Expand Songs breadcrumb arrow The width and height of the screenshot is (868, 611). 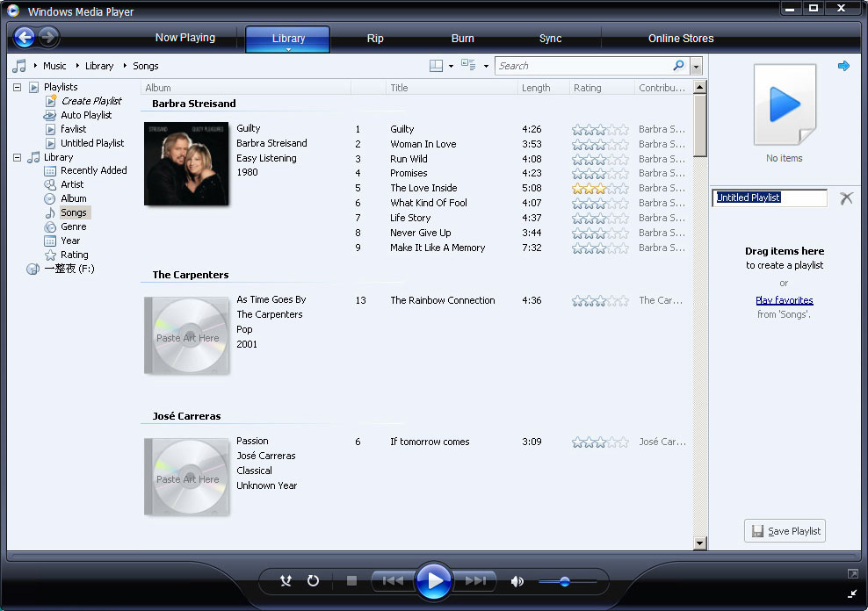125,66
